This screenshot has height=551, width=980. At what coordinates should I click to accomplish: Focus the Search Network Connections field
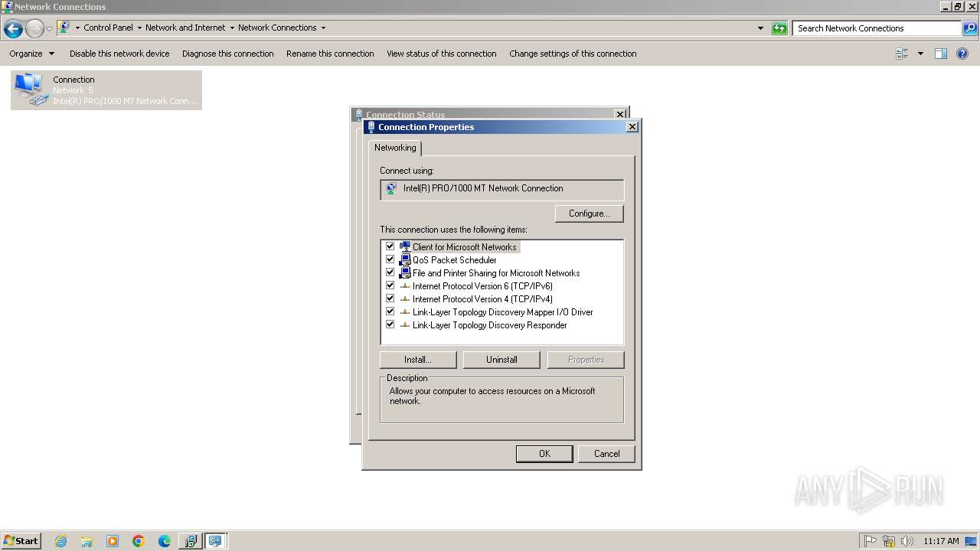pos(877,28)
